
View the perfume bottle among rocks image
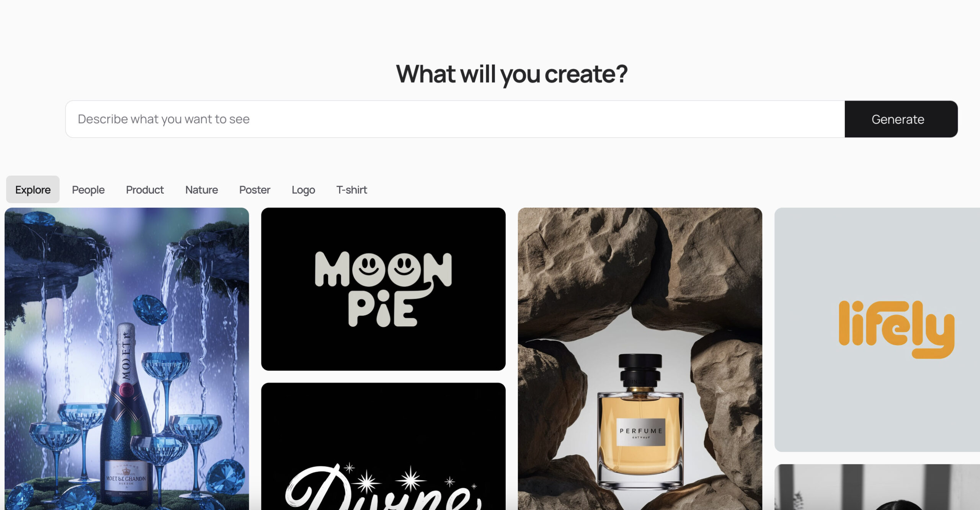click(640, 358)
